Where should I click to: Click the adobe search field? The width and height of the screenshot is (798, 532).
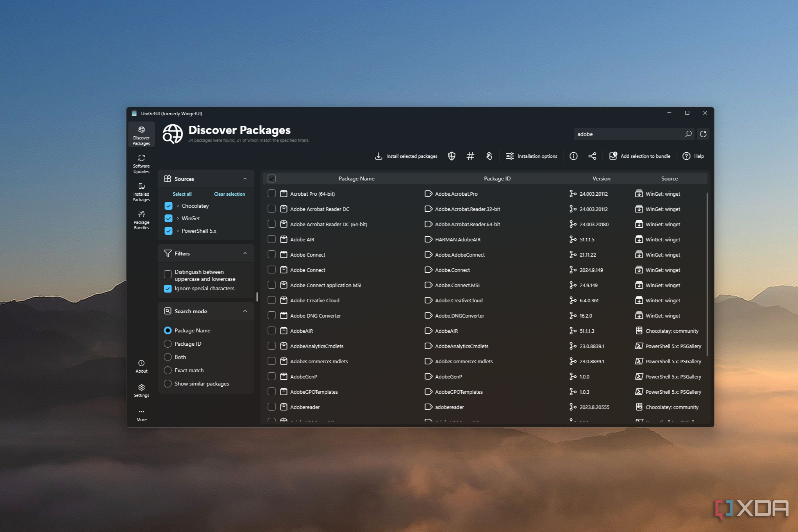pyautogui.click(x=628, y=134)
